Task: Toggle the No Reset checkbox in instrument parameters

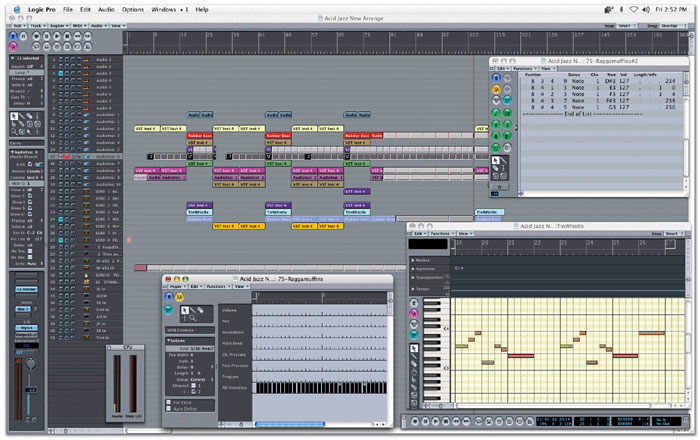Action: (30, 257)
